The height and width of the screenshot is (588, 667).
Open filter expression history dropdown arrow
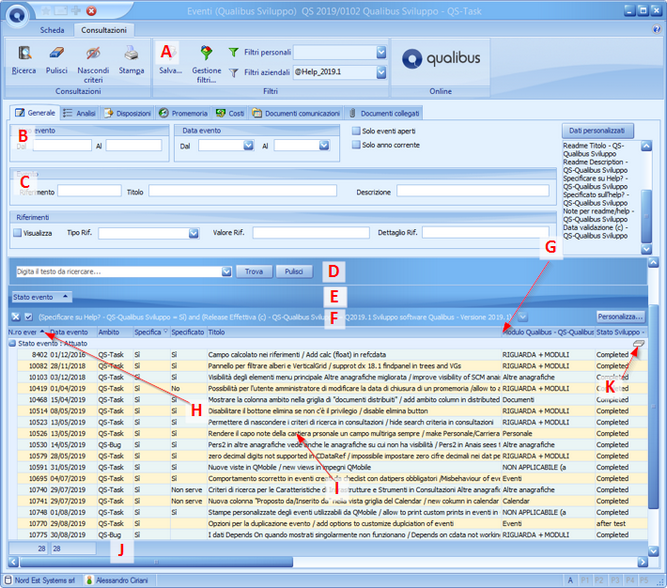tap(523, 317)
